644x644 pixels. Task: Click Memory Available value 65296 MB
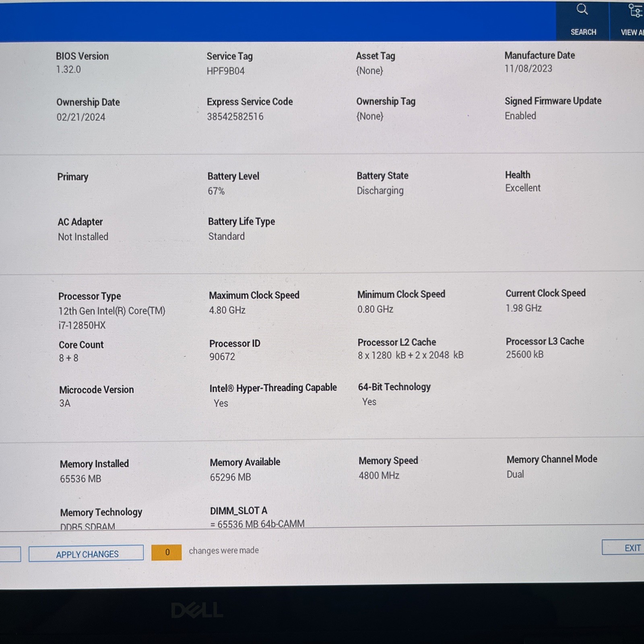231,477
